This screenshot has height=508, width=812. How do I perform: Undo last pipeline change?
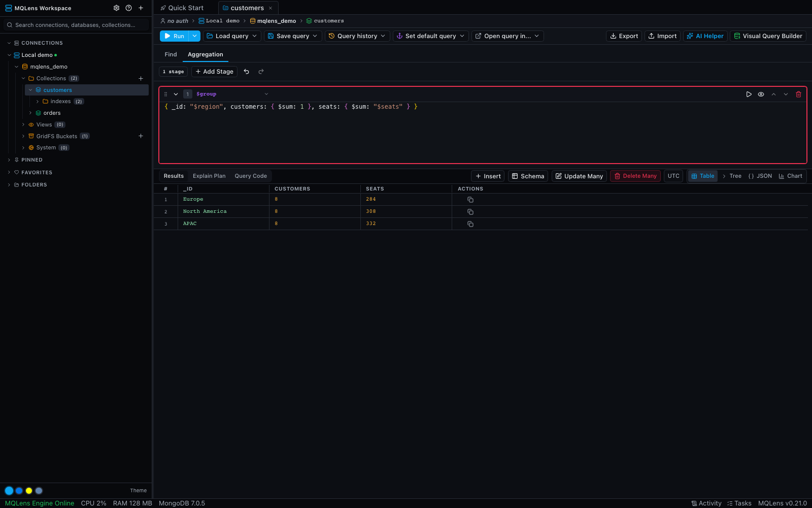pyautogui.click(x=246, y=72)
